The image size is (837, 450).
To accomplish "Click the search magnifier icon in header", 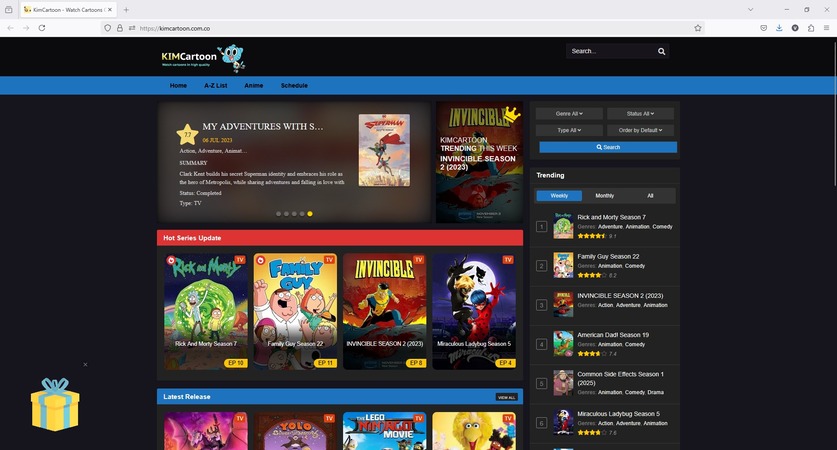I will coord(661,51).
